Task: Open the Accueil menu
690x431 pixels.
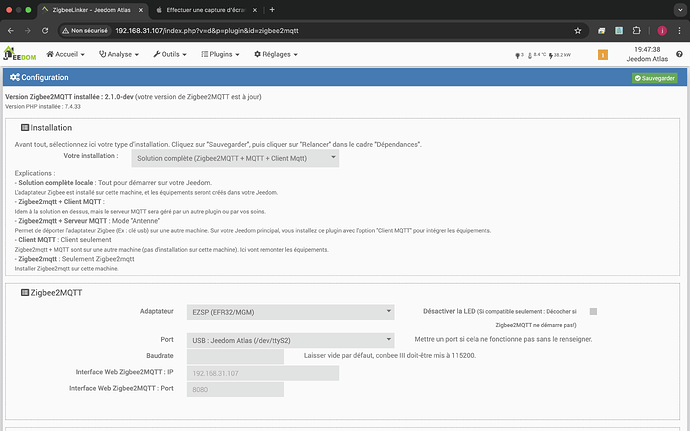Action: 65,54
